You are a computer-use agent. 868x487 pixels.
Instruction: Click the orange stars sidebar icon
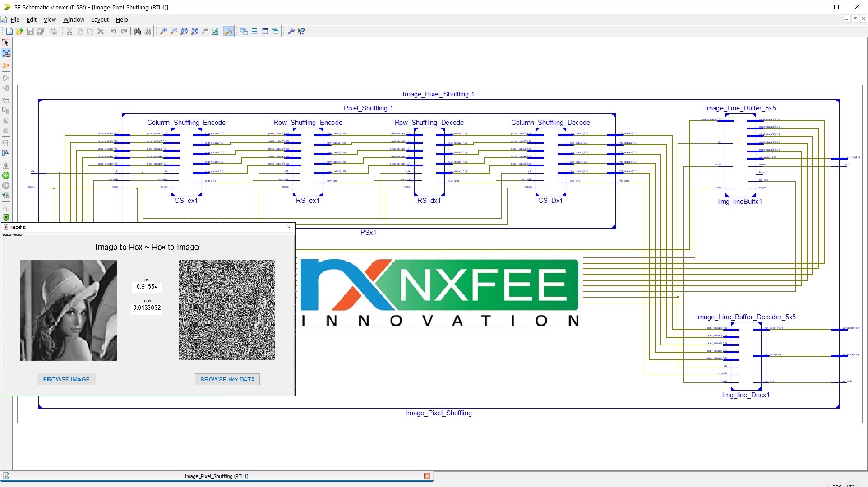pyautogui.click(x=6, y=66)
